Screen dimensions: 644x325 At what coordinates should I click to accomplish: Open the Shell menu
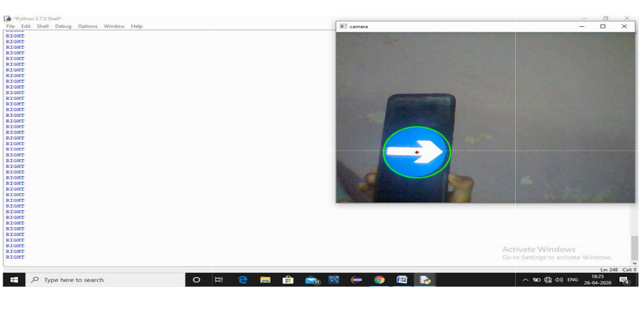click(x=42, y=26)
